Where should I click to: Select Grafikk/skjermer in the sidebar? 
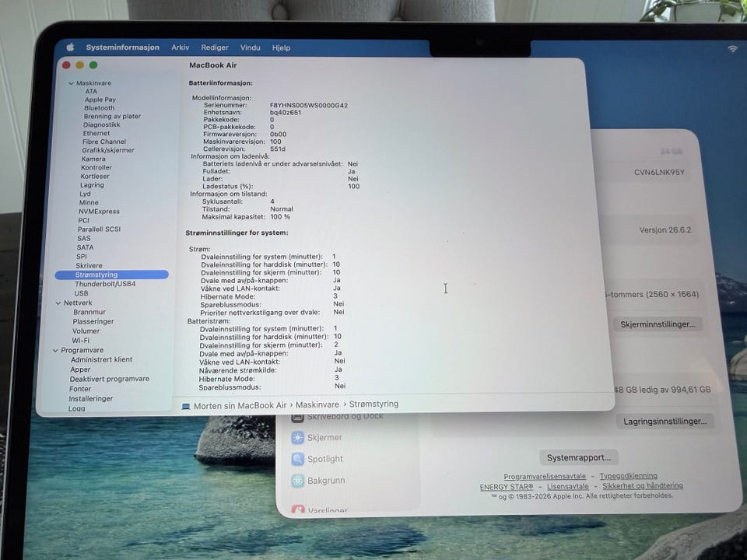coord(107,150)
